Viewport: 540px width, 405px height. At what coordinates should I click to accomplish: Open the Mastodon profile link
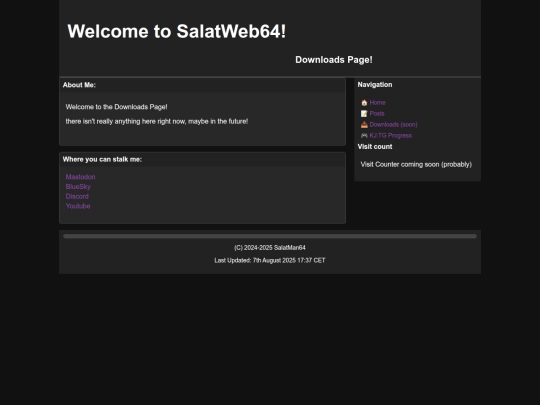81,177
